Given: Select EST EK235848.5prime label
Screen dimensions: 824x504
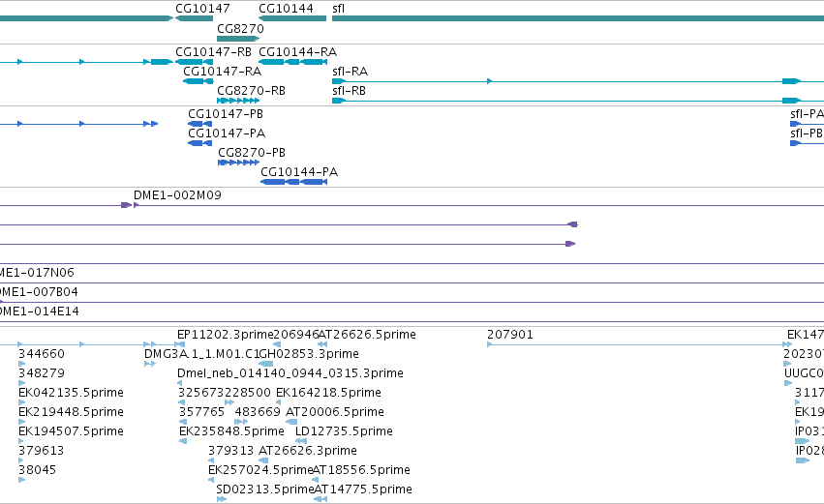Looking at the screenshot, I should 231,431.
